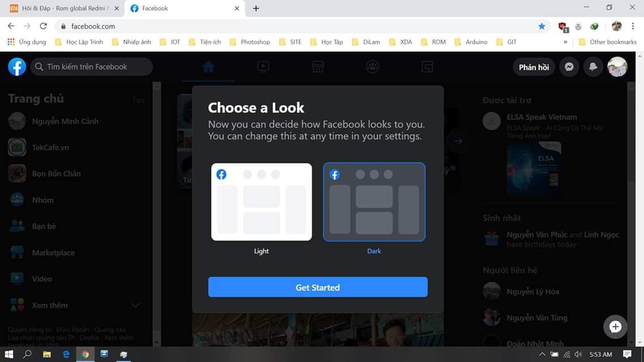This screenshot has width=644, height=362.
Task: Open the Watch video tab icon
Action: [x=263, y=67]
